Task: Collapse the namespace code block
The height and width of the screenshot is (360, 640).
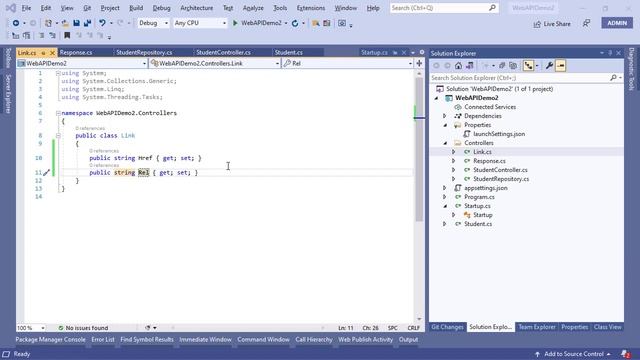Action: click(x=58, y=113)
